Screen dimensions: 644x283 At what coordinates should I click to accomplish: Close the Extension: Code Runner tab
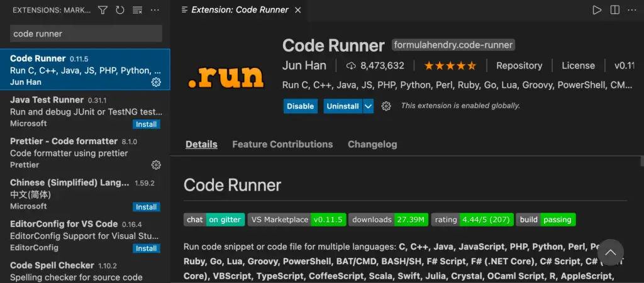[298, 10]
